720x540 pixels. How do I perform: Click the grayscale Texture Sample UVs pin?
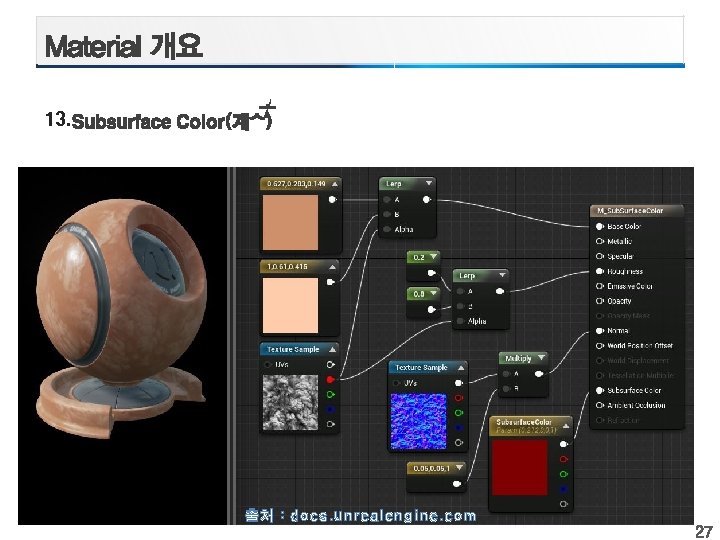[x=268, y=365]
